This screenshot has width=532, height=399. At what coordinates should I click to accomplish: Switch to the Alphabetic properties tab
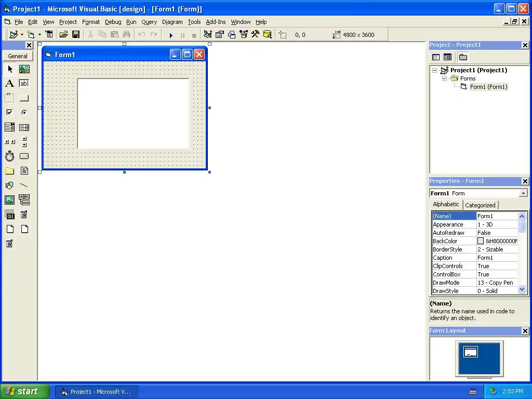(446, 204)
